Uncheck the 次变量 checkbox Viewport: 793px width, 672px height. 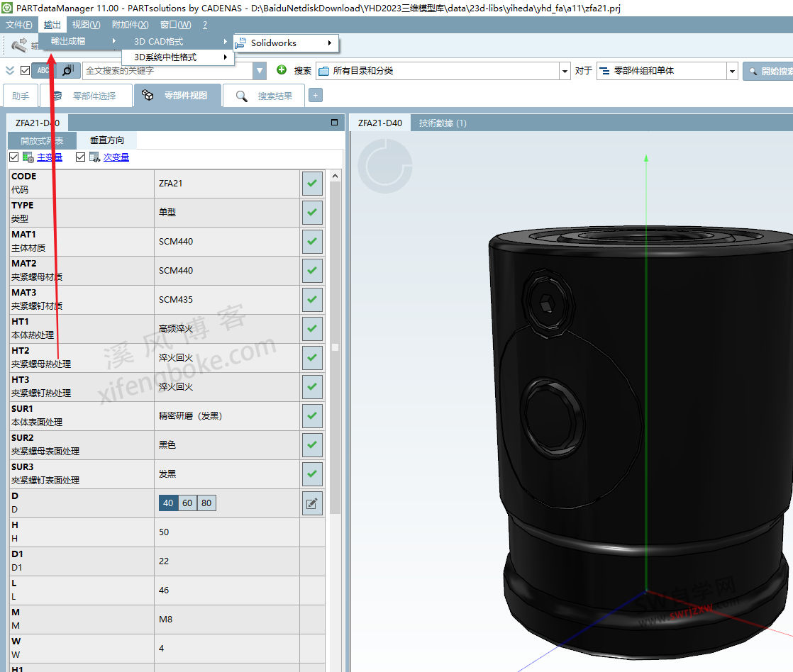click(80, 157)
